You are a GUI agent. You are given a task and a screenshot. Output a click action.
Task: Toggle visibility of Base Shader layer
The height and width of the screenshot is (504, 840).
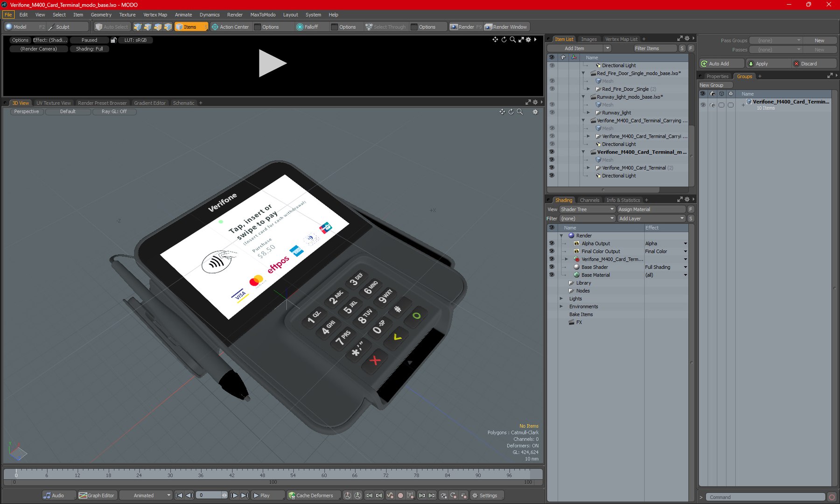(x=552, y=267)
